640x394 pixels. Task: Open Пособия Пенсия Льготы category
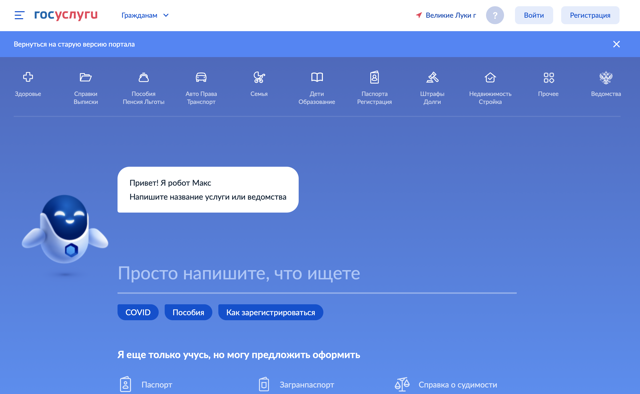[143, 88]
